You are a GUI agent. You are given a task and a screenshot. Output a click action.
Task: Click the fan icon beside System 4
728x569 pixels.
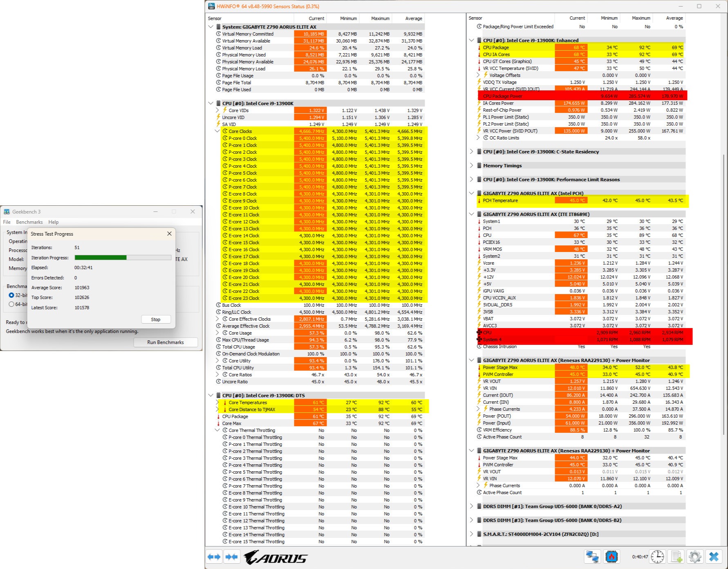tap(479, 340)
